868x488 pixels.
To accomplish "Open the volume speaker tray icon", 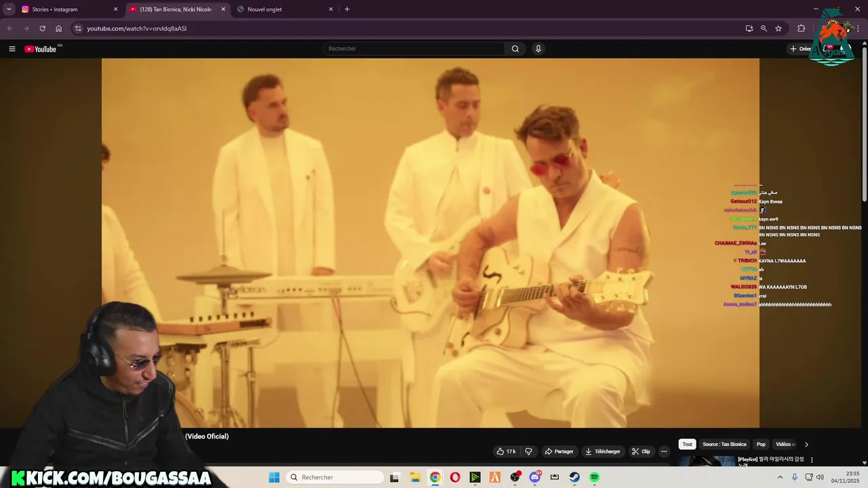I will [x=820, y=477].
